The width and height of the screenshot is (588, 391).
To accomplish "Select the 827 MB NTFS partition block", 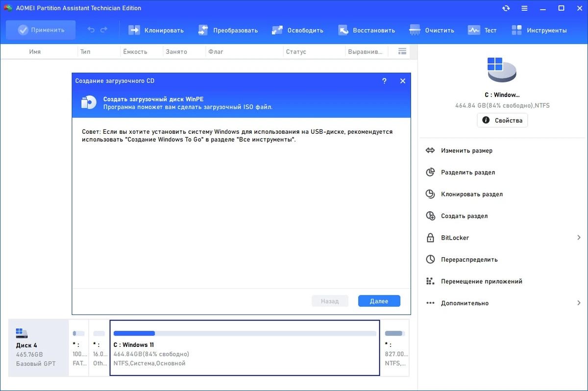I will point(395,348).
